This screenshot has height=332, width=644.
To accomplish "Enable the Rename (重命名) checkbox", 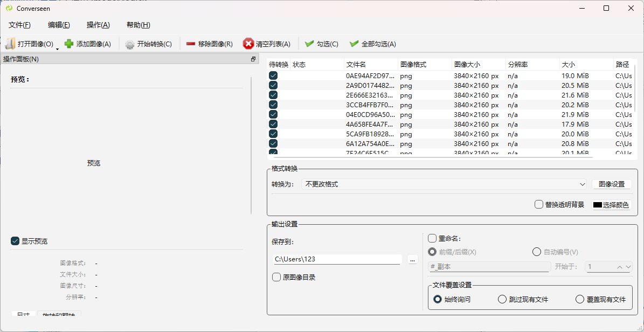I will pos(432,238).
